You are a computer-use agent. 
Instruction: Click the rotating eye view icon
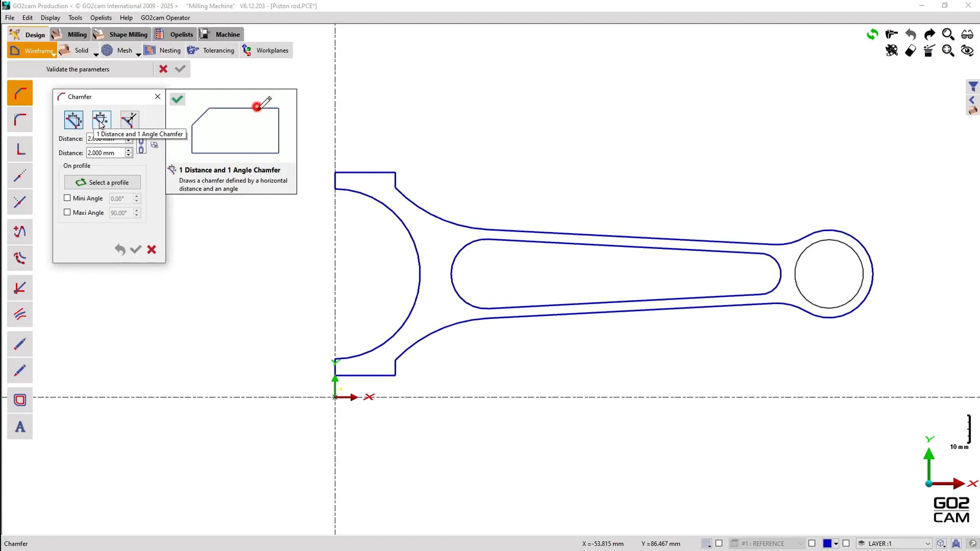tap(967, 51)
